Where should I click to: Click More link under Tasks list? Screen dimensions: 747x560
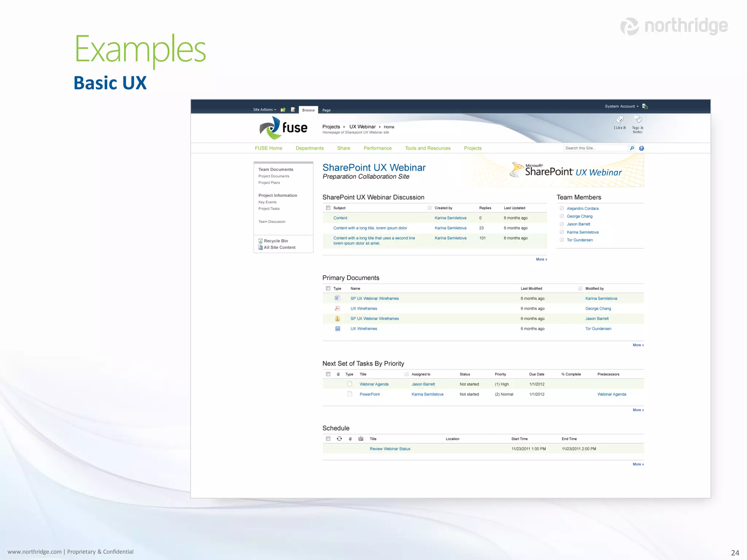tap(638, 410)
